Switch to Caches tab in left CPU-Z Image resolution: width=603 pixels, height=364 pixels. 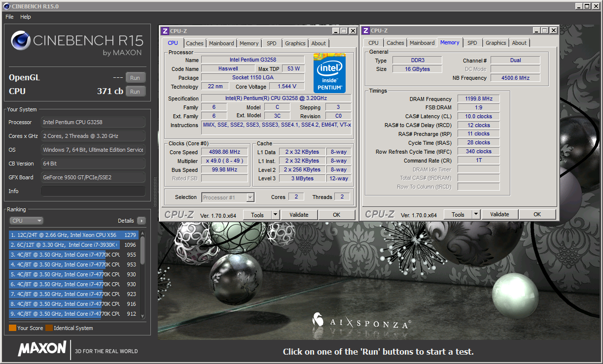tap(195, 43)
